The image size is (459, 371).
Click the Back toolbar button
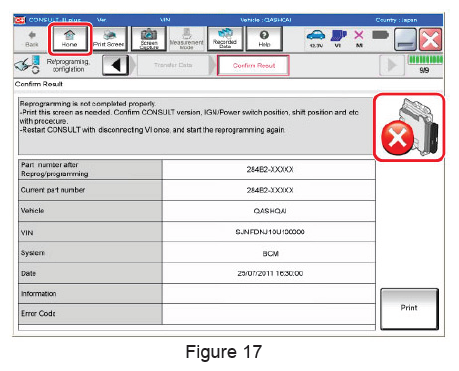tap(32, 39)
